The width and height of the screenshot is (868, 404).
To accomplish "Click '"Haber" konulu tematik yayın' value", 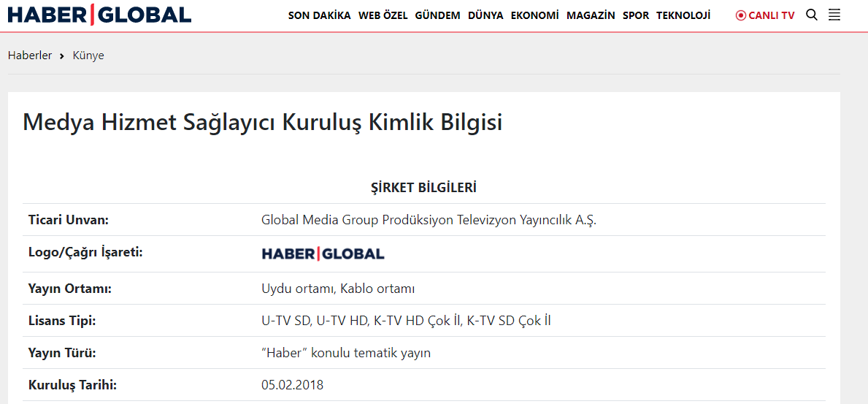I will tap(345, 353).
